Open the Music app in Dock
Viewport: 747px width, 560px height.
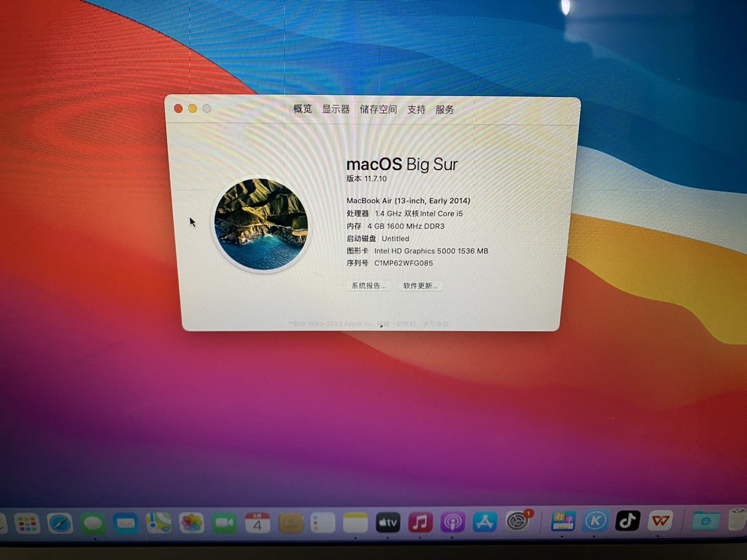(420, 522)
